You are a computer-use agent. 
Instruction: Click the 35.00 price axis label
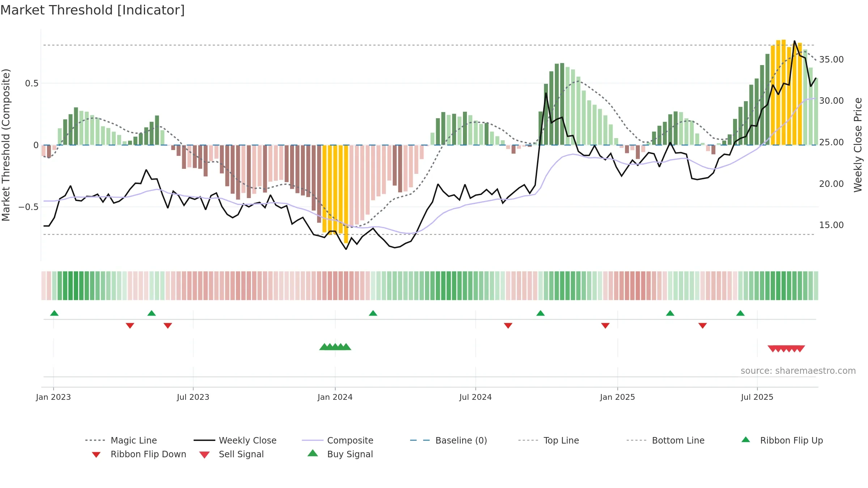tap(831, 60)
